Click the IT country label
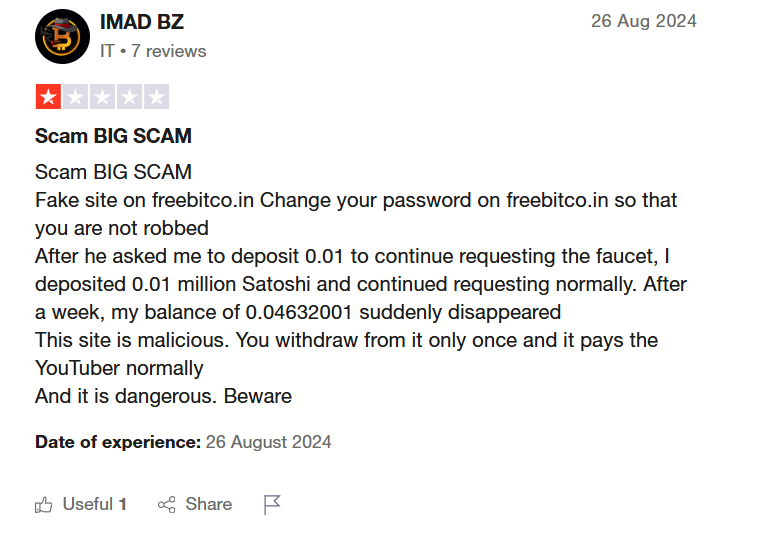The height and width of the screenshot is (536, 759). pyautogui.click(x=107, y=51)
